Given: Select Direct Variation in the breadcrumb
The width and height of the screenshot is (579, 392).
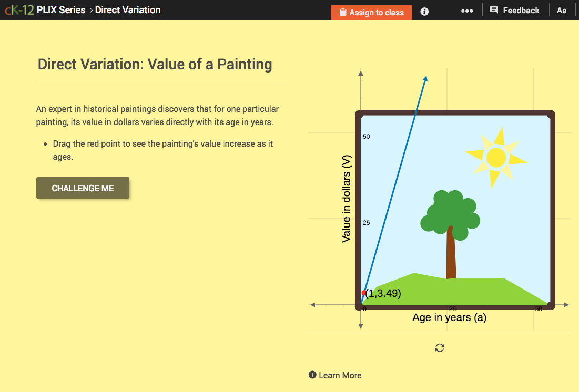Looking at the screenshot, I should tap(128, 9).
